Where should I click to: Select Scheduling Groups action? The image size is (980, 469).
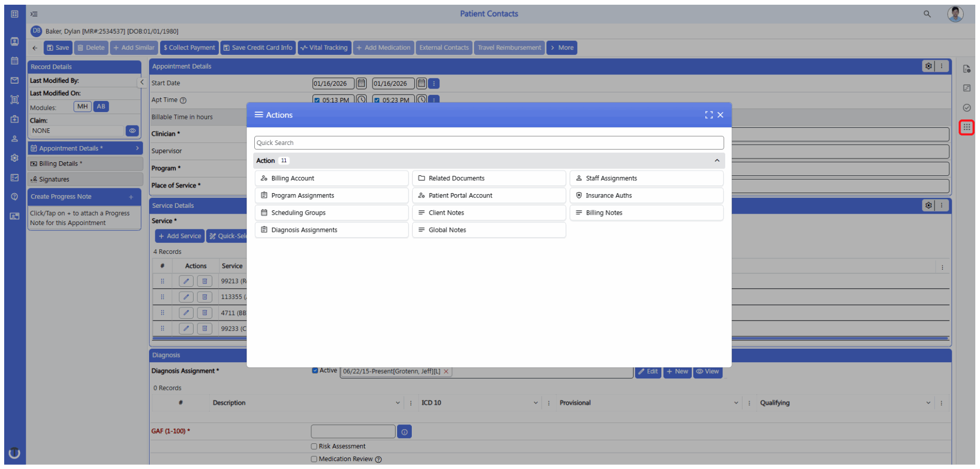(x=332, y=213)
